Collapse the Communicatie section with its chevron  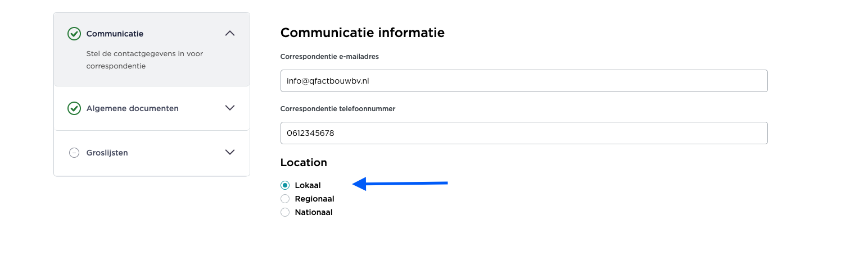tap(229, 34)
